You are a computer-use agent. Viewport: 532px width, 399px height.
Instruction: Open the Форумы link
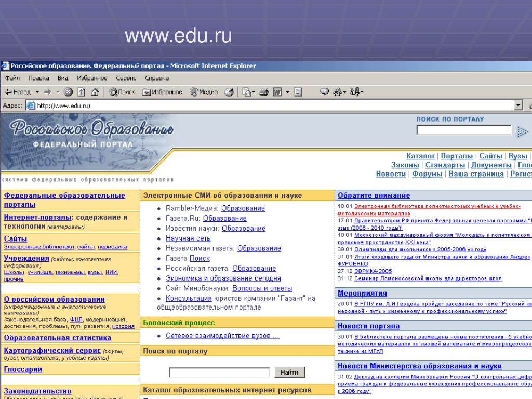pyautogui.click(x=427, y=174)
